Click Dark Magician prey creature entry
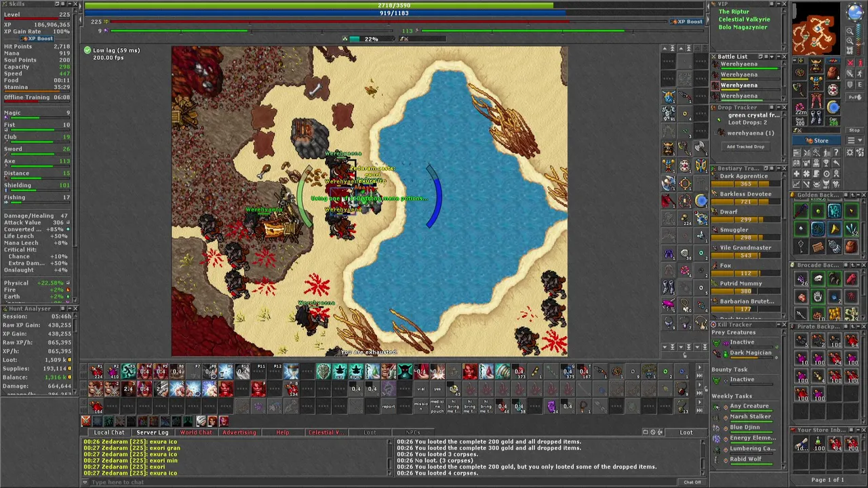 (751, 353)
